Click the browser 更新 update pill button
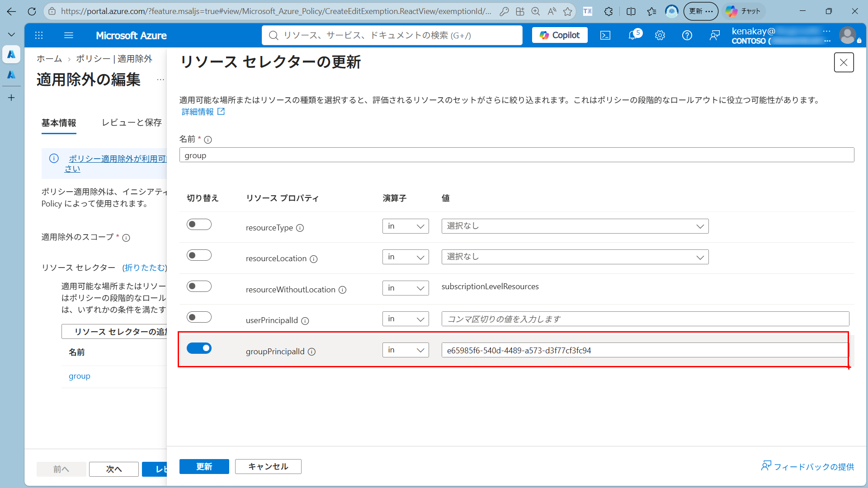 pyautogui.click(x=701, y=11)
